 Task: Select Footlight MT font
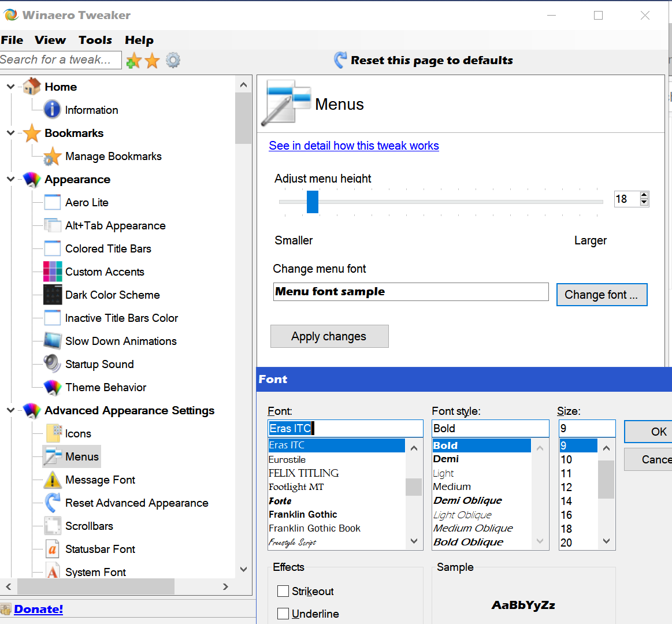pyautogui.click(x=296, y=487)
